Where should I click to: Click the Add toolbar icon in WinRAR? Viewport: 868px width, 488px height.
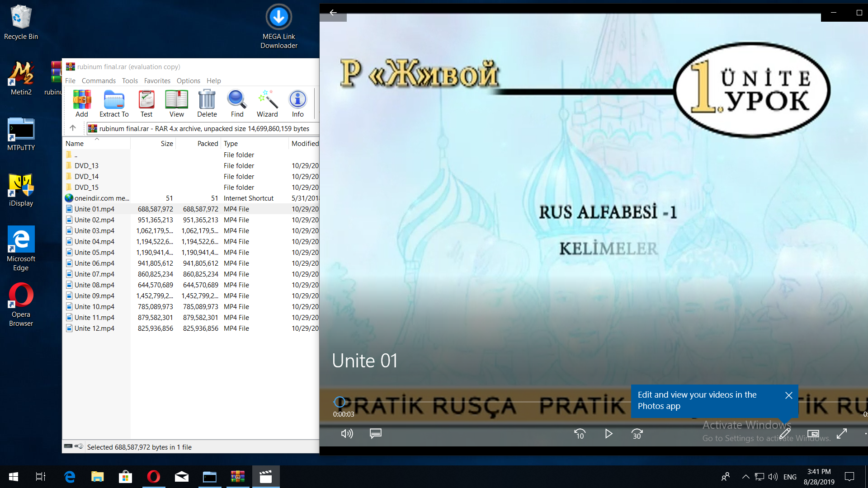(x=82, y=103)
